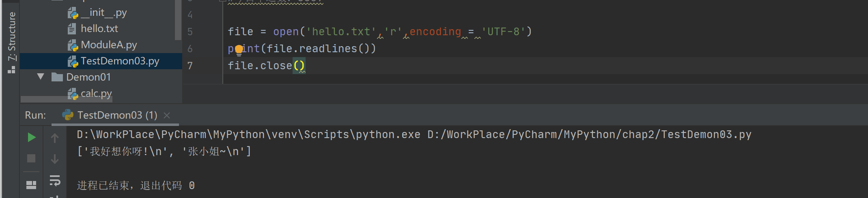Collapse the Demon01 folder

click(x=41, y=77)
